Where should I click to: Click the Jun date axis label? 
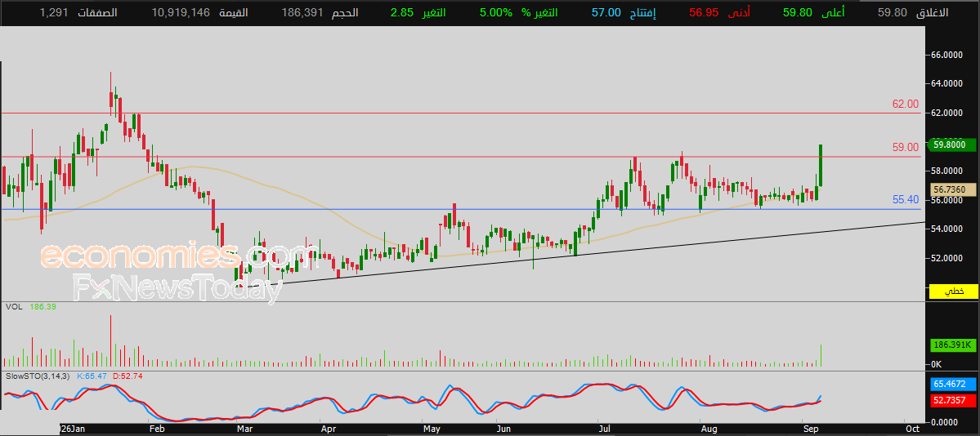503,429
